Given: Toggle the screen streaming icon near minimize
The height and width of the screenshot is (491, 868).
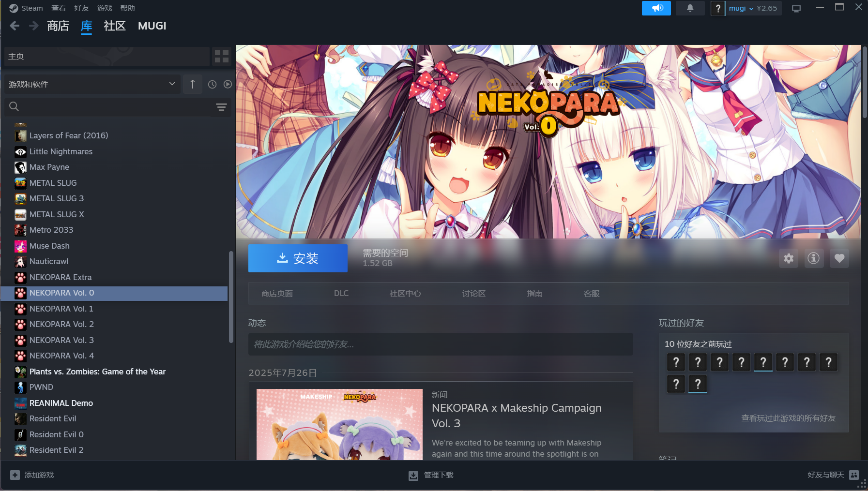Looking at the screenshot, I should click(796, 8).
